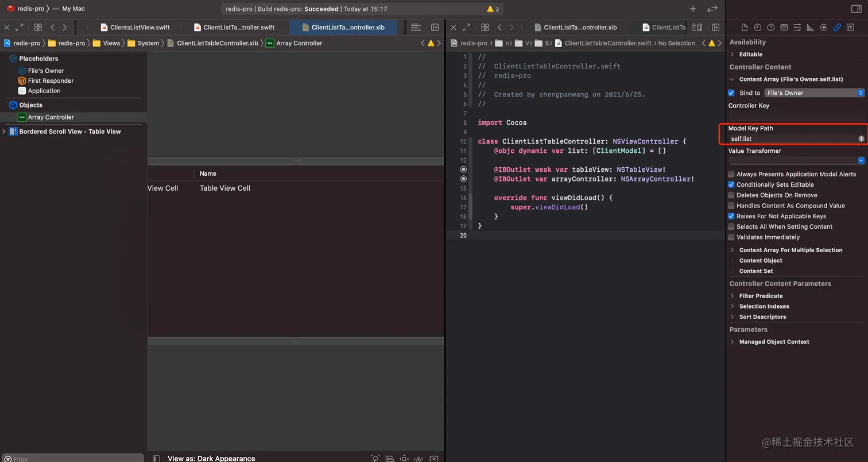Click View as: Dark Appearance button
Screen dimensions: 868x462
[x=211, y=458]
